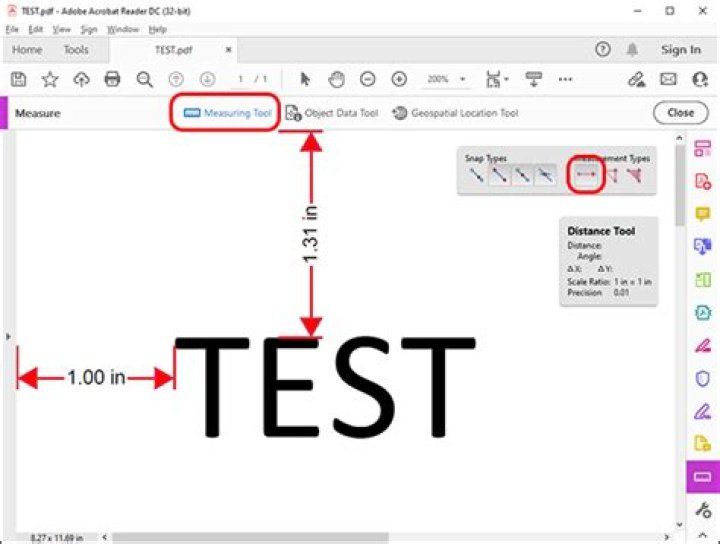Switch to the Tools tab
The width and height of the screenshot is (720, 544).
point(76,50)
